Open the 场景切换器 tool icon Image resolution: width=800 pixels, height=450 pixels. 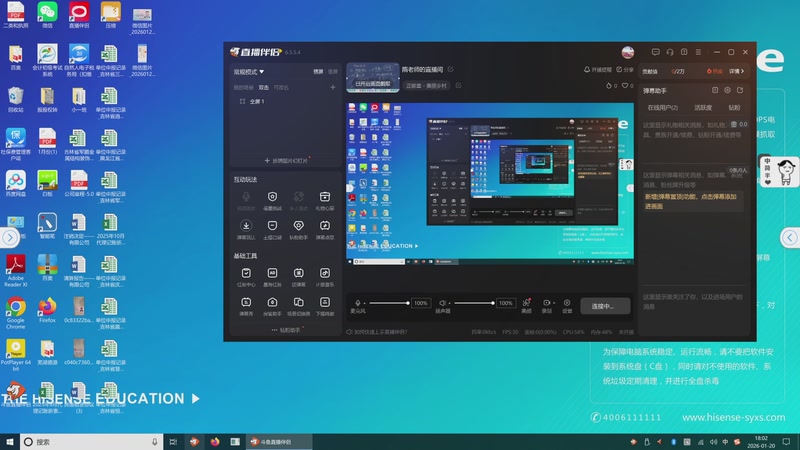298,302
